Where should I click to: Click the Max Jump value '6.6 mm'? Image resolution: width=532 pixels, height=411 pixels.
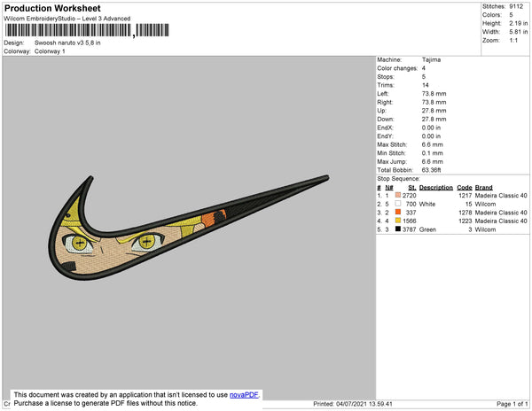pos(433,161)
